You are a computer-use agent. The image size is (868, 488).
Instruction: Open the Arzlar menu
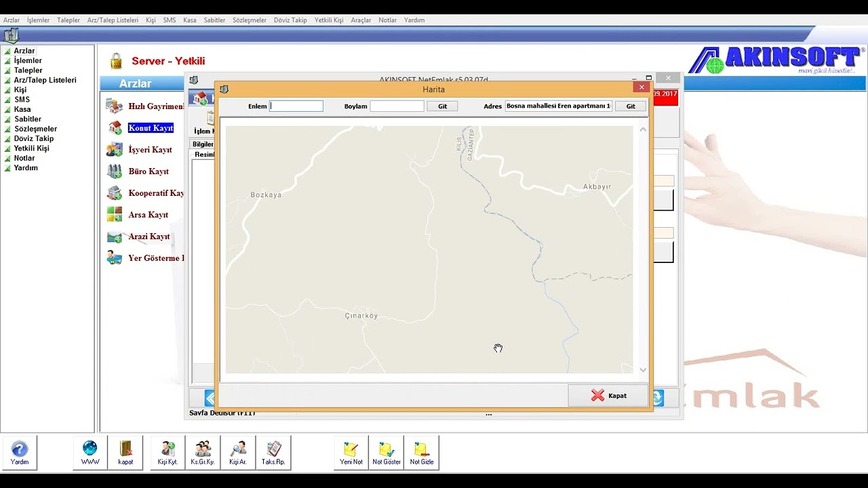tap(12, 20)
